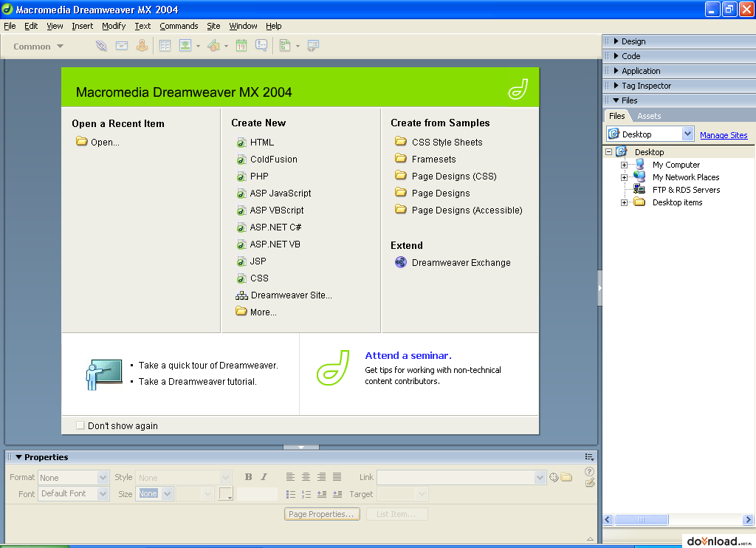Click Open... under Recent Items
The height and width of the screenshot is (548, 756).
[x=98, y=142]
